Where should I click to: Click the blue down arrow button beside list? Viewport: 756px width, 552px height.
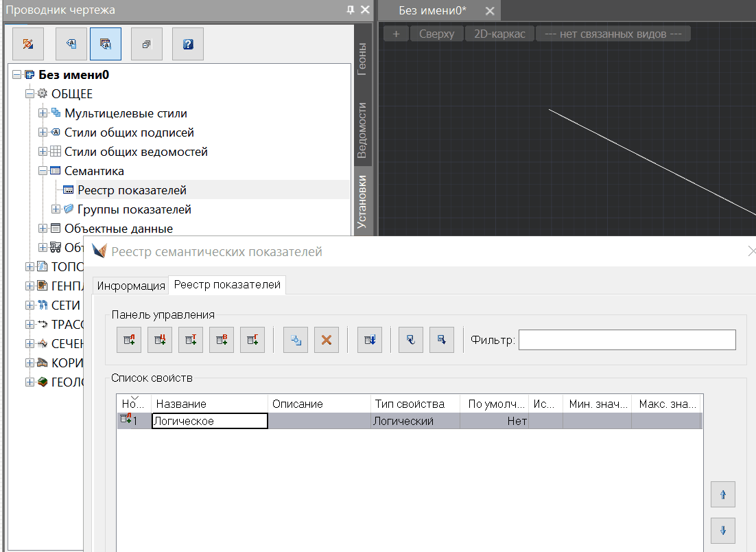point(723,529)
